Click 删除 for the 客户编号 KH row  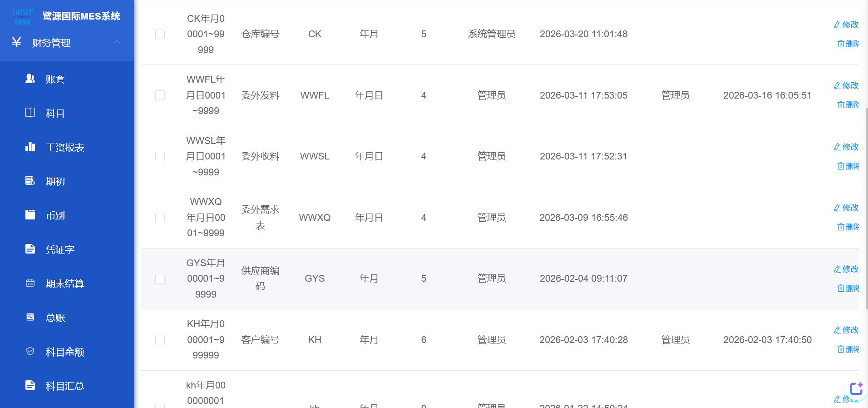[848, 349]
